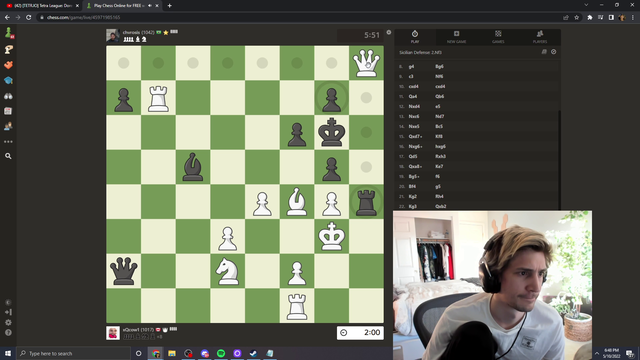Click the white rook on f1
The height and width of the screenshot is (360, 640).
pos(297,306)
